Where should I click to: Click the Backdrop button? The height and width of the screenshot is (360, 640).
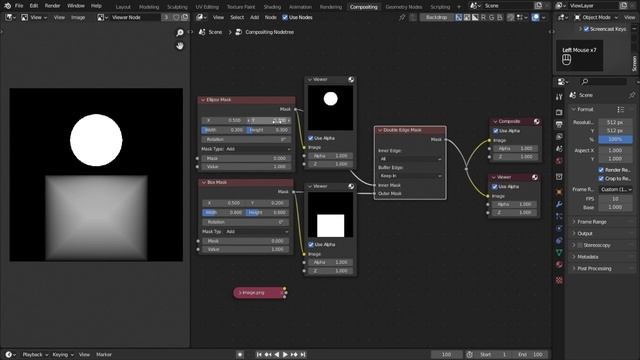(436, 18)
